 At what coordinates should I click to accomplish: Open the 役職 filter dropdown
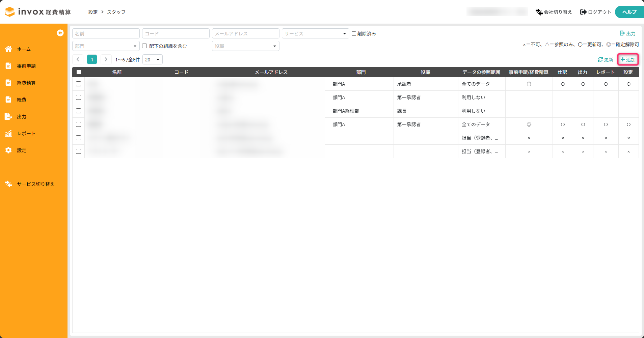245,46
